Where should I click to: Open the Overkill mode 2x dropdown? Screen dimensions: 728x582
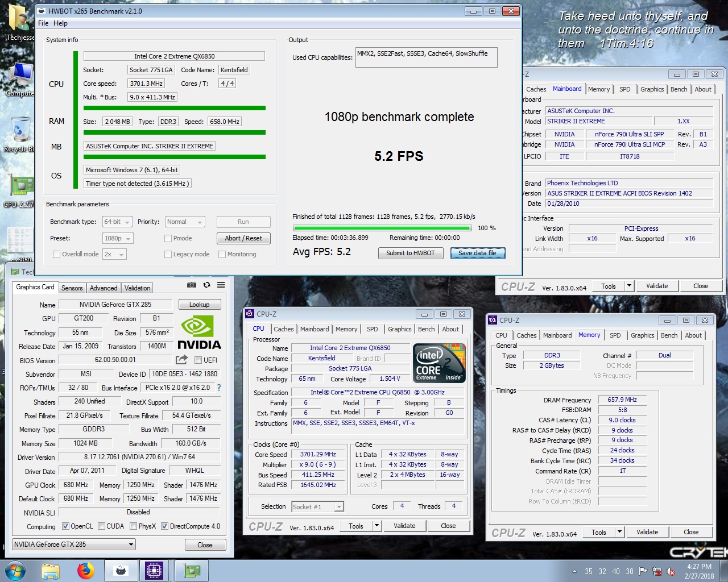114,254
